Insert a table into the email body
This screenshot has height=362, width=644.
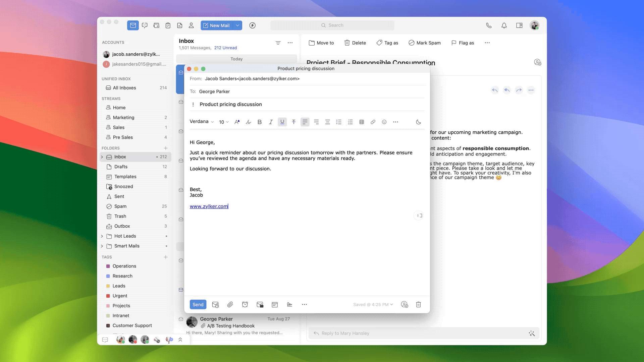pos(362,122)
